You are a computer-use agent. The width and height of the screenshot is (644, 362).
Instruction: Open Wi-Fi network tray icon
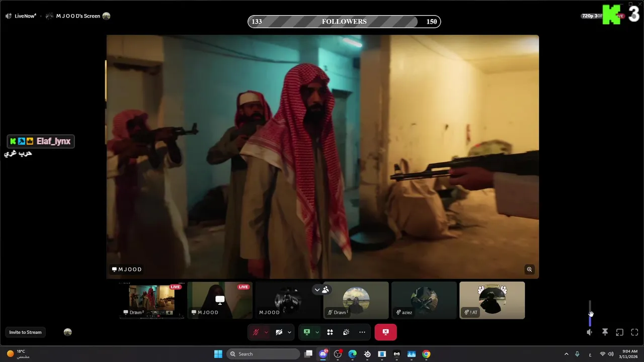602,354
